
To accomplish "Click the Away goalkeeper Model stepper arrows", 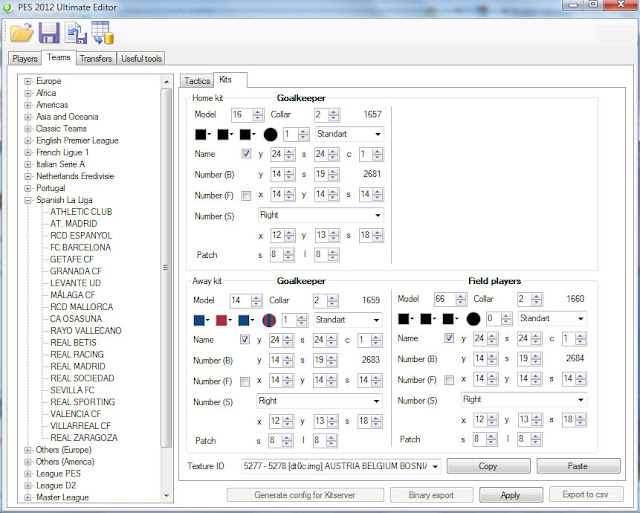I will 256,301.
